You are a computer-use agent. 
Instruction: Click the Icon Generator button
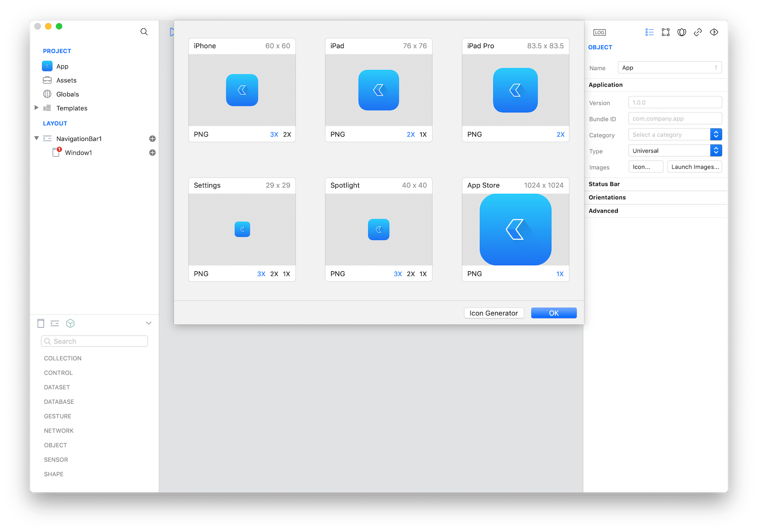[494, 313]
